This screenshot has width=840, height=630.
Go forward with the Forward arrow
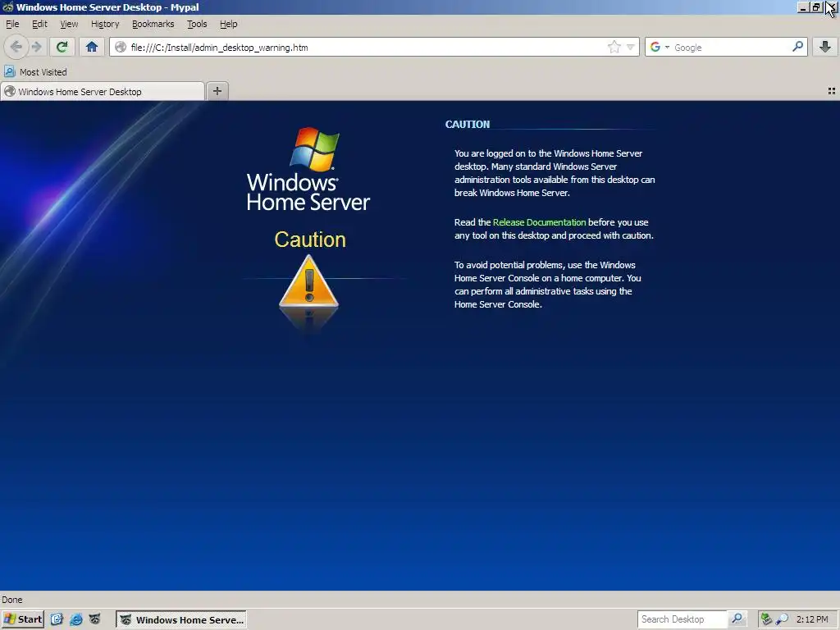coord(36,47)
